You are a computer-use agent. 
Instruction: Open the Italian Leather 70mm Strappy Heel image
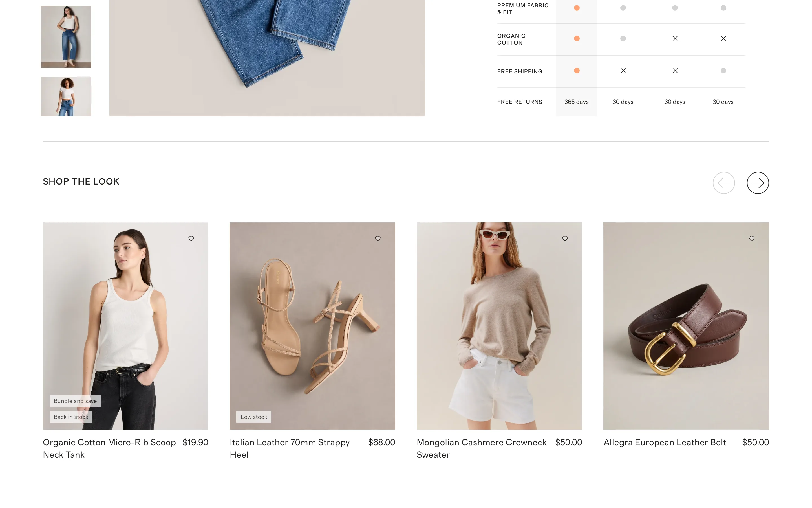point(312,326)
